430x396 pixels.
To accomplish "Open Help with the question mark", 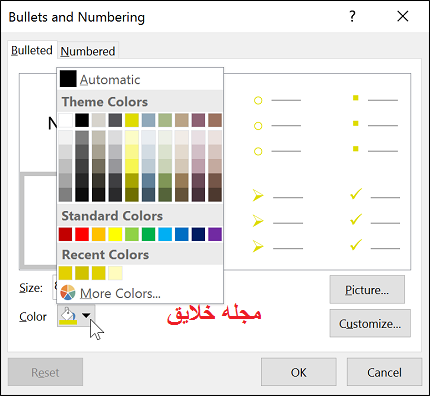I will (x=352, y=16).
